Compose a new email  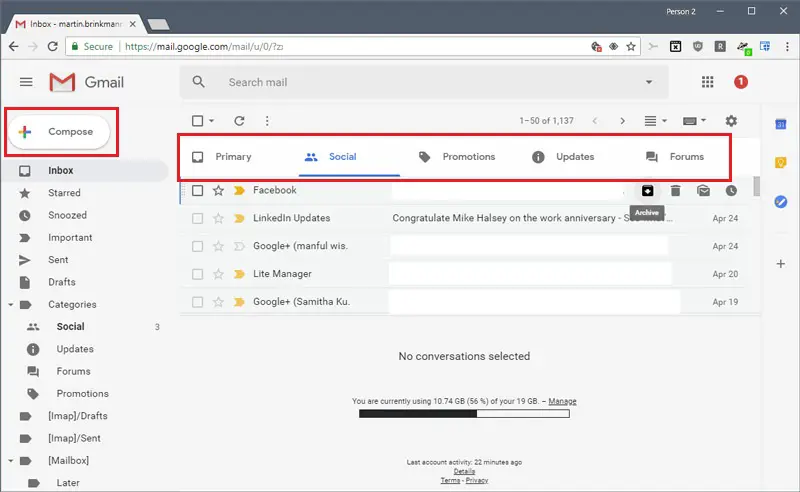[x=59, y=132]
